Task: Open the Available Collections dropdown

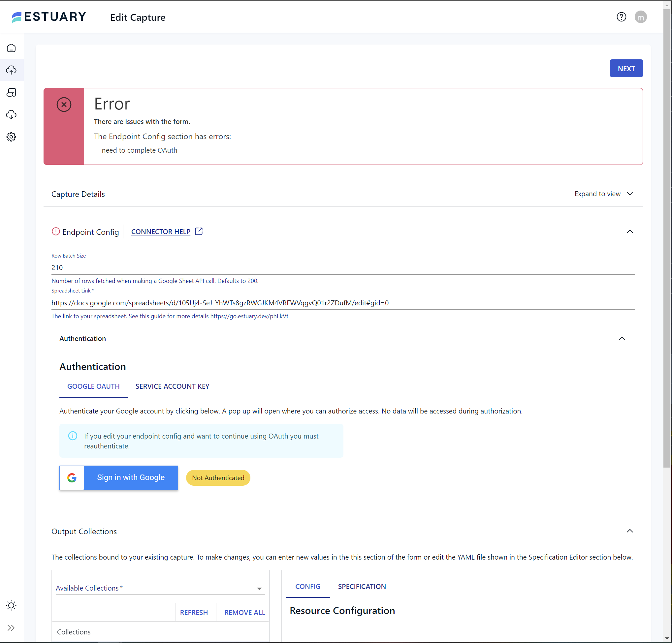Action: (160, 588)
